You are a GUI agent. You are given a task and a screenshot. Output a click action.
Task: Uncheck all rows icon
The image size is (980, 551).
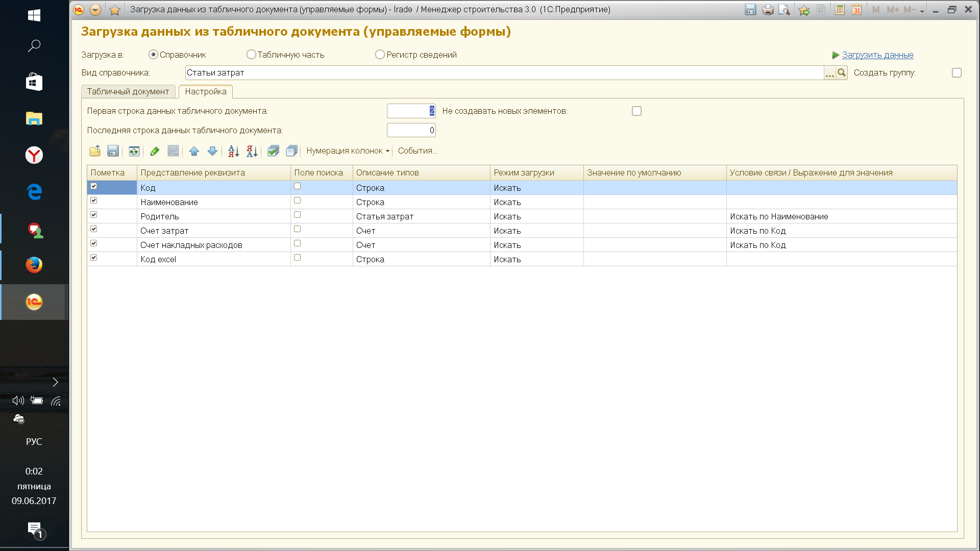291,151
